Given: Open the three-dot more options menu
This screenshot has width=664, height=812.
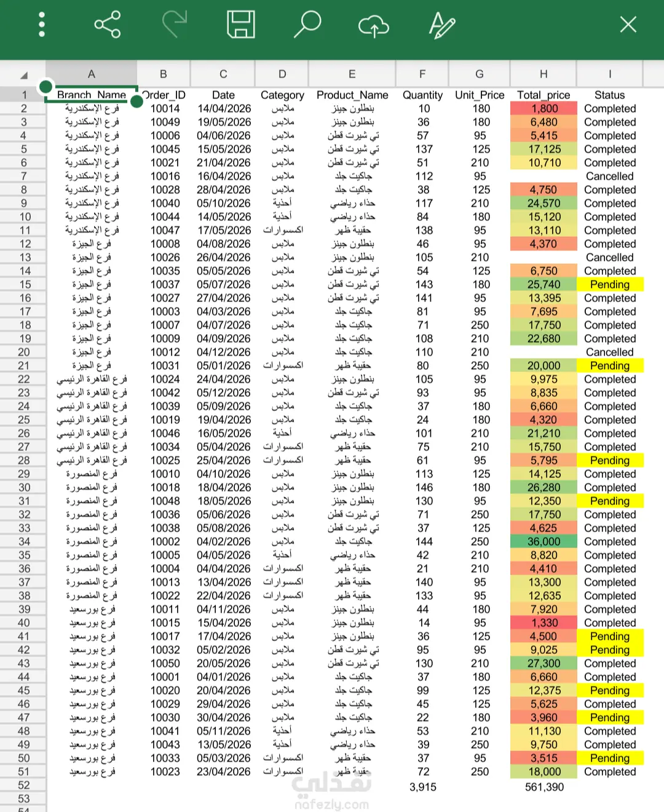Looking at the screenshot, I should [x=42, y=25].
